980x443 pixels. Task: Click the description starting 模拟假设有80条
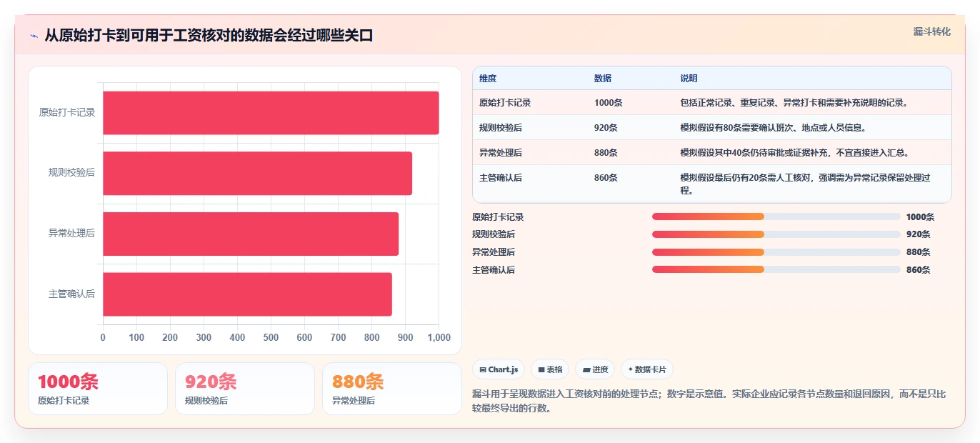pos(774,128)
